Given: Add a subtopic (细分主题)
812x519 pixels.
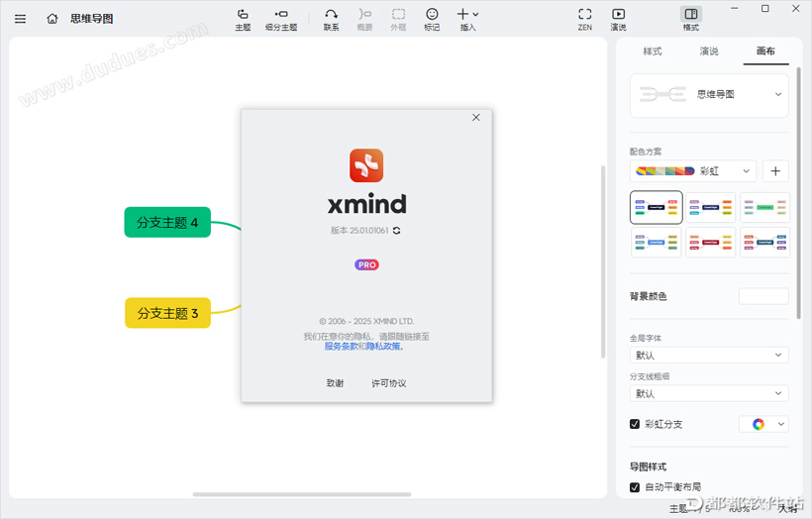Looking at the screenshot, I should (x=281, y=20).
